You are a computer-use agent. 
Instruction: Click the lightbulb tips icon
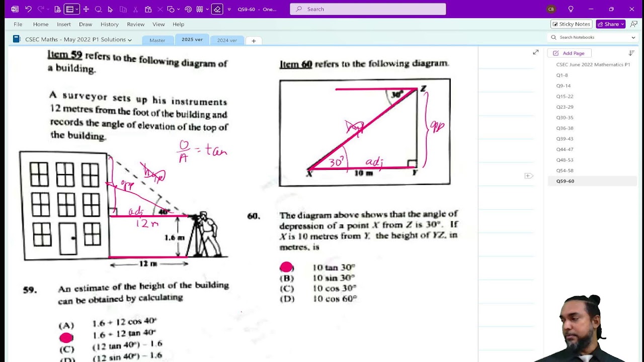tap(571, 9)
